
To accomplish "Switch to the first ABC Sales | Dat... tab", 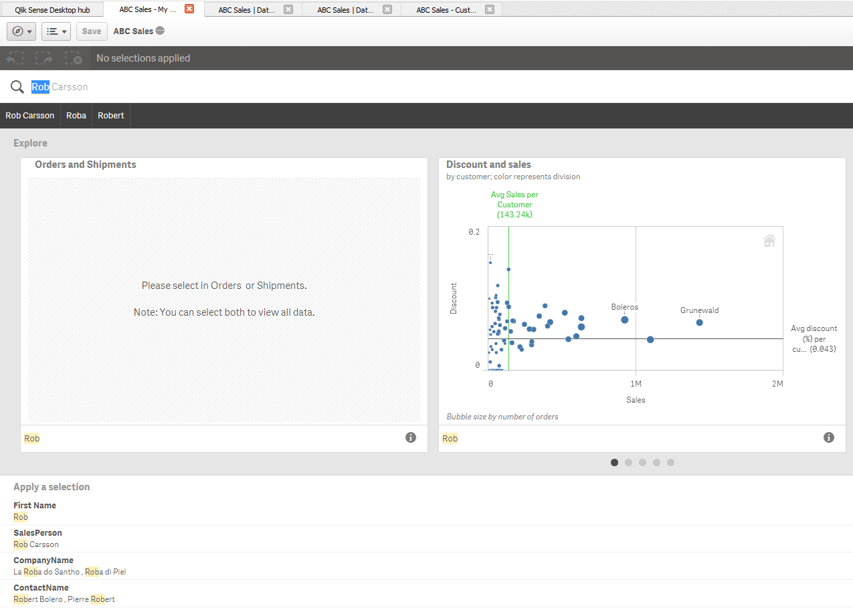I will tap(245, 10).
